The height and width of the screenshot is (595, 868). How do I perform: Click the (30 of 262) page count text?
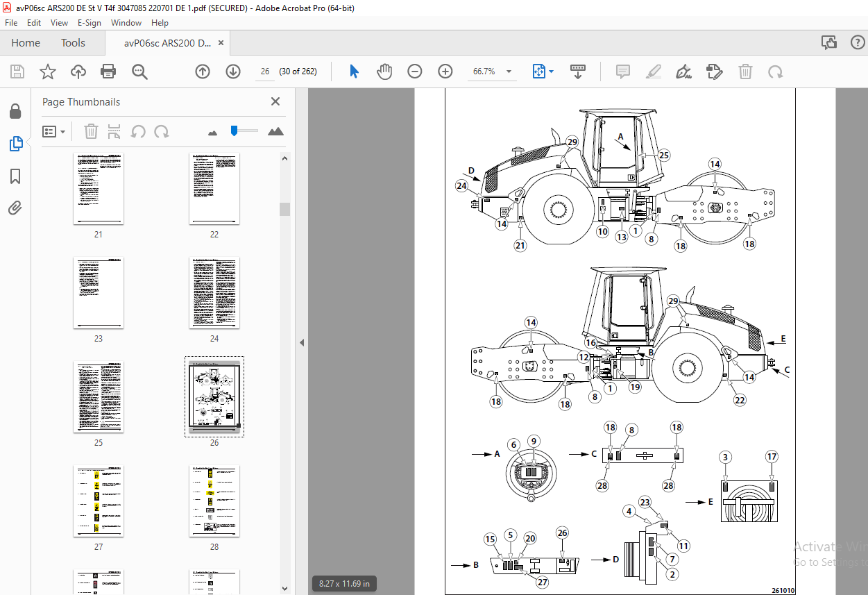(298, 72)
